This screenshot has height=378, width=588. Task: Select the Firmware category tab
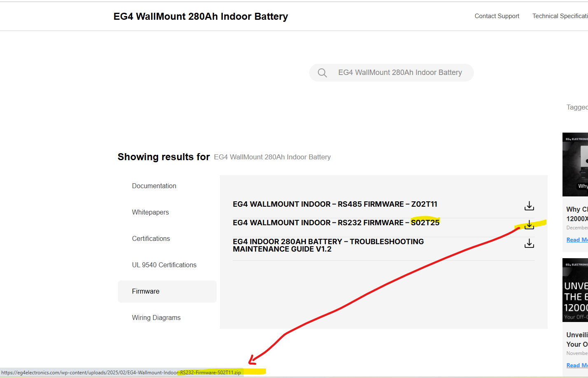pyautogui.click(x=146, y=292)
